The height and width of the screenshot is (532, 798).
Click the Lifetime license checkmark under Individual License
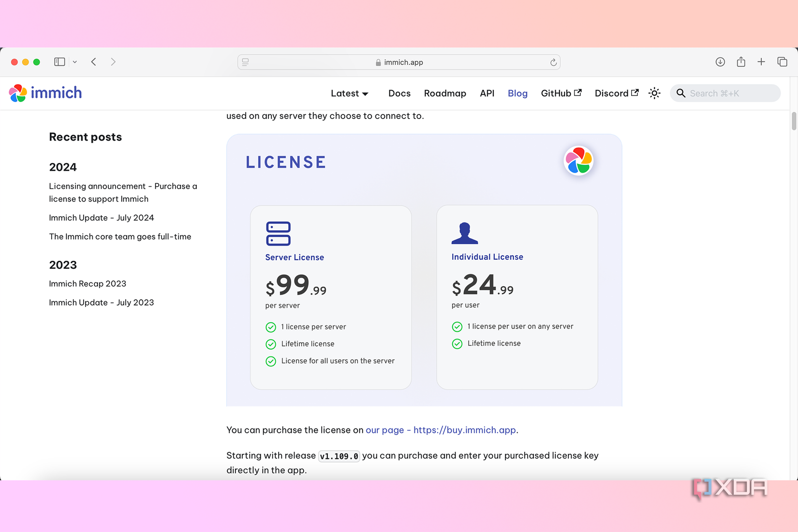(457, 344)
